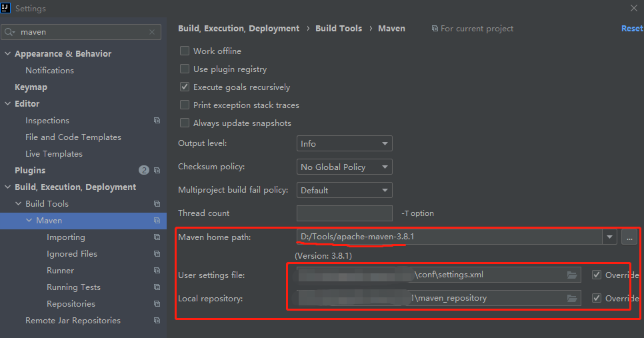Click the Maven home path browse button
Screen dimensions: 644x338
[629, 237]
